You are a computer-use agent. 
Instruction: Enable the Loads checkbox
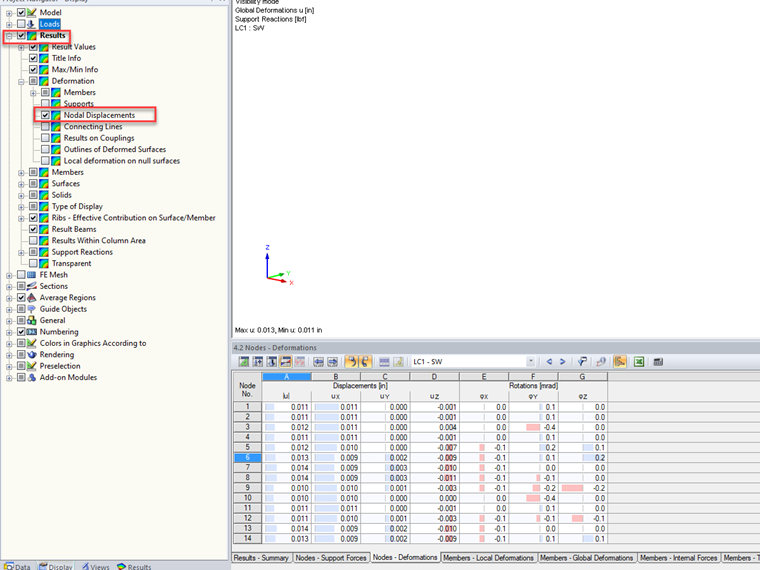tap(21, 24)
